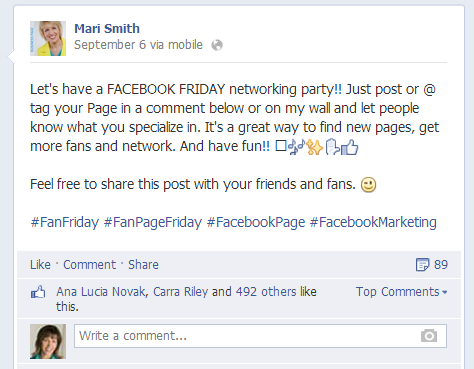The image size is (474, 369).
Task: Like Mari Smith's post
Action: click(40, 265)
